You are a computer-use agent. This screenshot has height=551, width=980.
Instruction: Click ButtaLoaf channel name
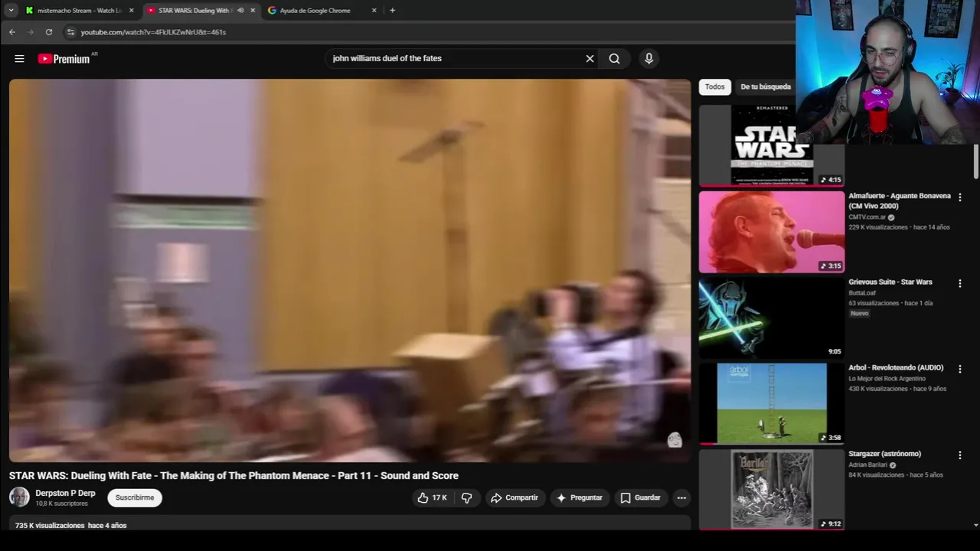click(x=862, y=292)
